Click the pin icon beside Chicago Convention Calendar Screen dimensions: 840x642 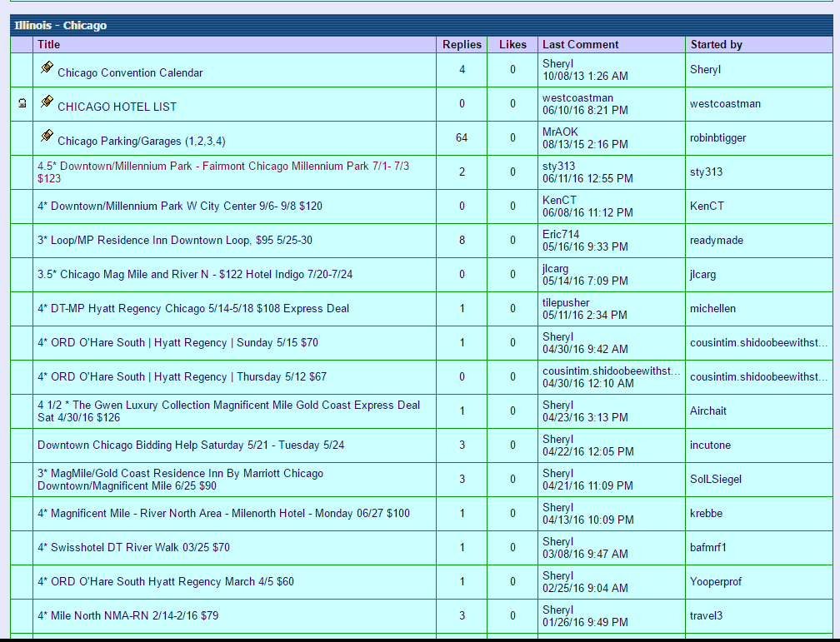(x=47, y=67)
